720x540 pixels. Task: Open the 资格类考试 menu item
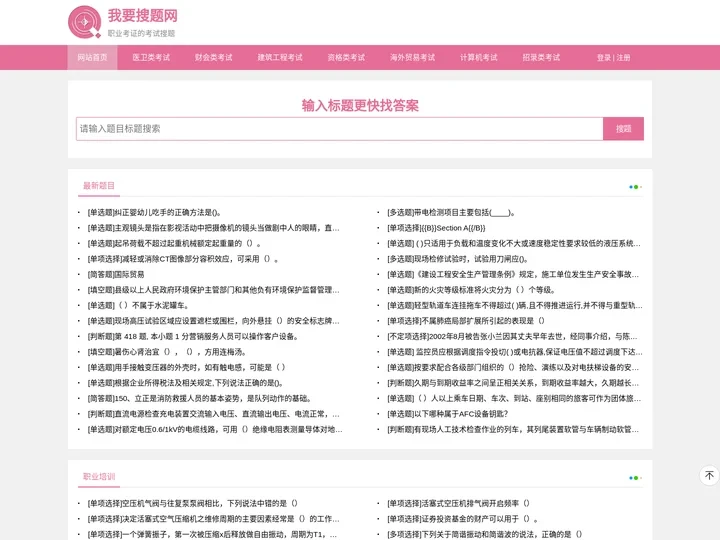point(346,57)
